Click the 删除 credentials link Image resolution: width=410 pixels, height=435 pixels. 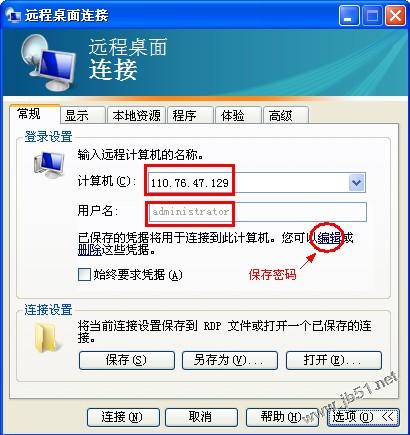[90, 250]
